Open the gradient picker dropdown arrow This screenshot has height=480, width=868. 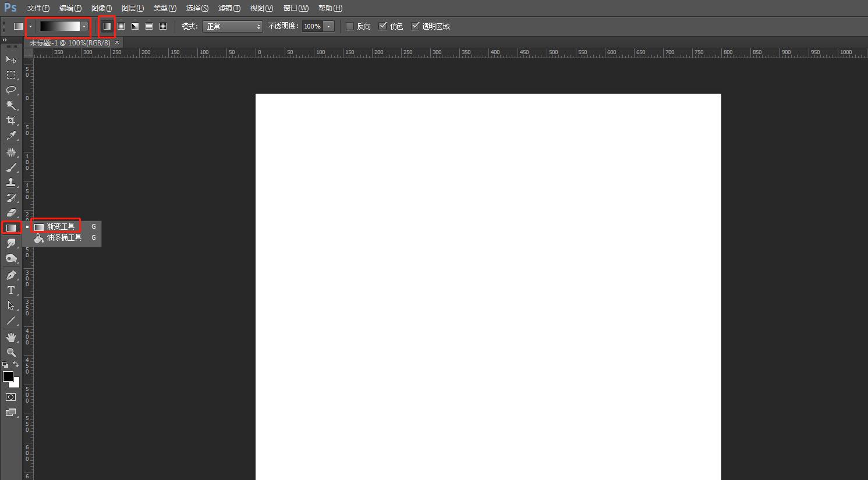coord(84,26)
